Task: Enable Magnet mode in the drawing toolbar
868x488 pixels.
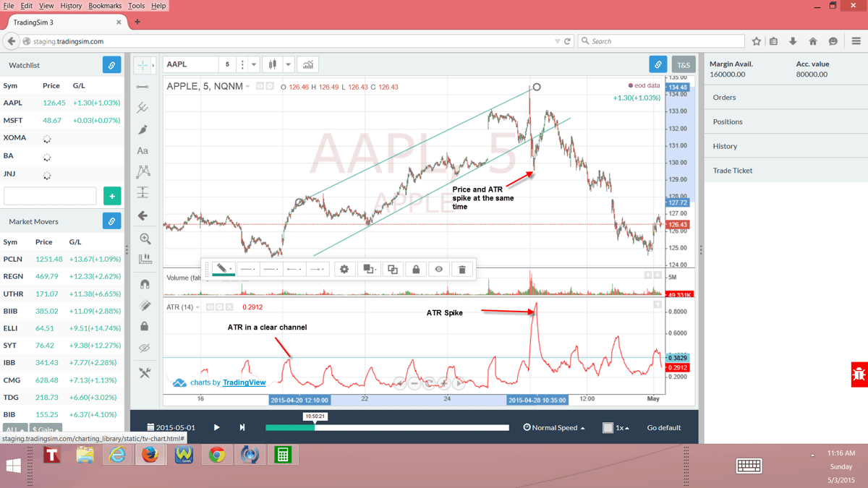Action: coord(144,283)
